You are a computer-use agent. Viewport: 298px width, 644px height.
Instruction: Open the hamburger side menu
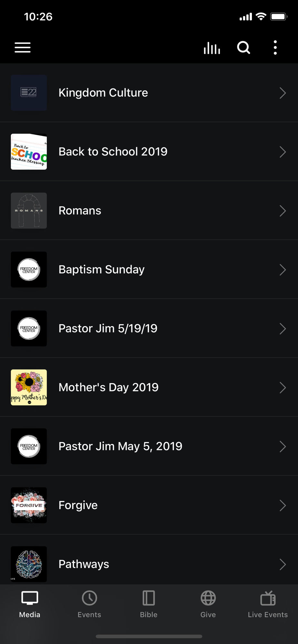click(x=23, y=48)
